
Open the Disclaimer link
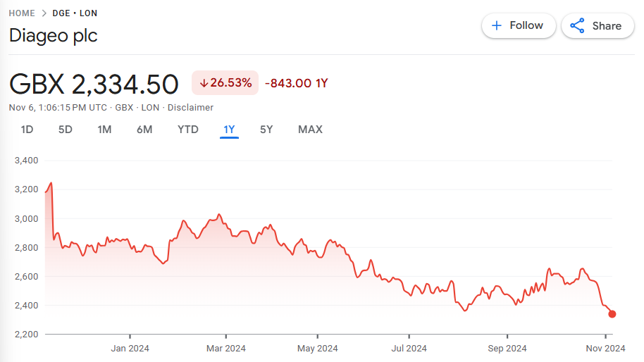pyautogui.click(x=190, y=108)
